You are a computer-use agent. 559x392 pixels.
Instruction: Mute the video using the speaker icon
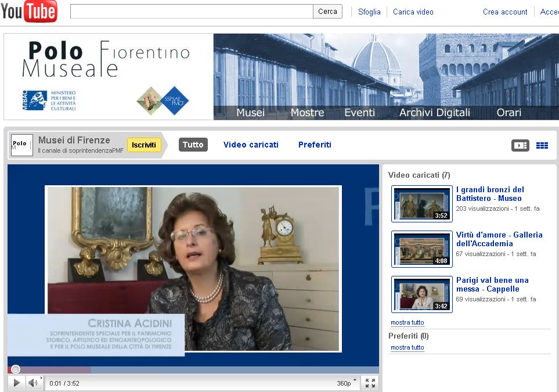click(x=33, y=383)
